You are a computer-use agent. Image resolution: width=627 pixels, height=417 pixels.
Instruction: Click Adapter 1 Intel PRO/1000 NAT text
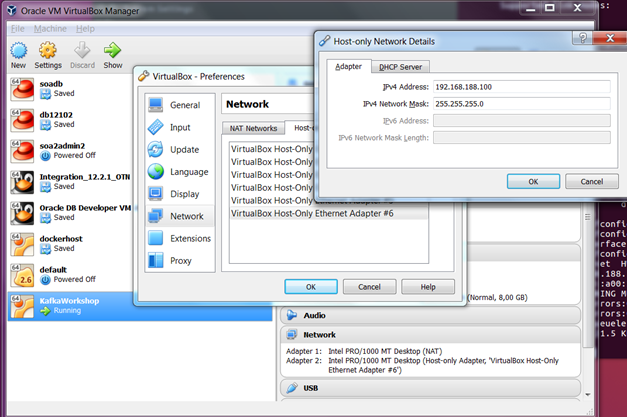385,351
